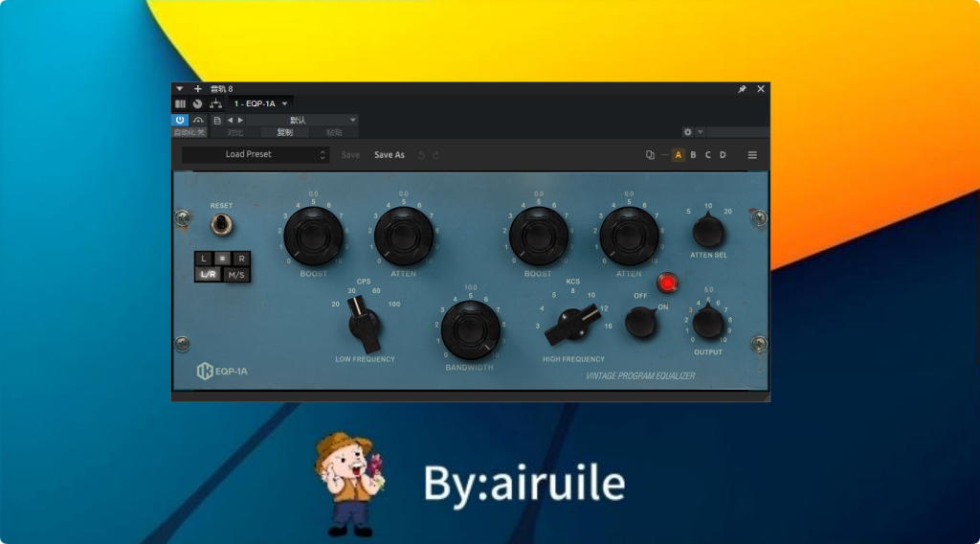This screenshot has width=980, height=544.
Task: Click the 5.0 value above OUTPUT knob
Action: (708, 290)
